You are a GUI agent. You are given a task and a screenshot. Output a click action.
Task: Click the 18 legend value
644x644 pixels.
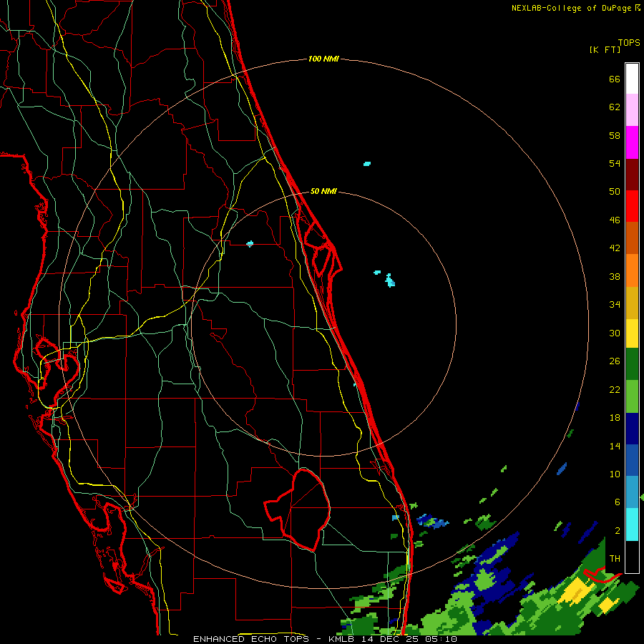pos(615,418)
